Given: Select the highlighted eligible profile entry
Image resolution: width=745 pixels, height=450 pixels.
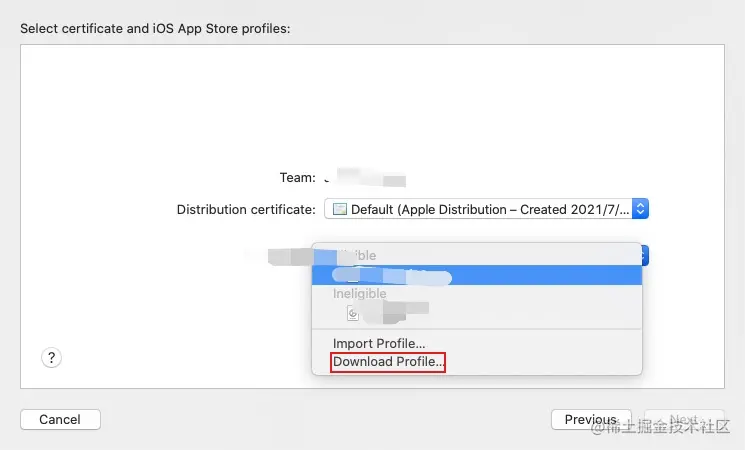Looking at the screenshot, I should click(477, 276).
